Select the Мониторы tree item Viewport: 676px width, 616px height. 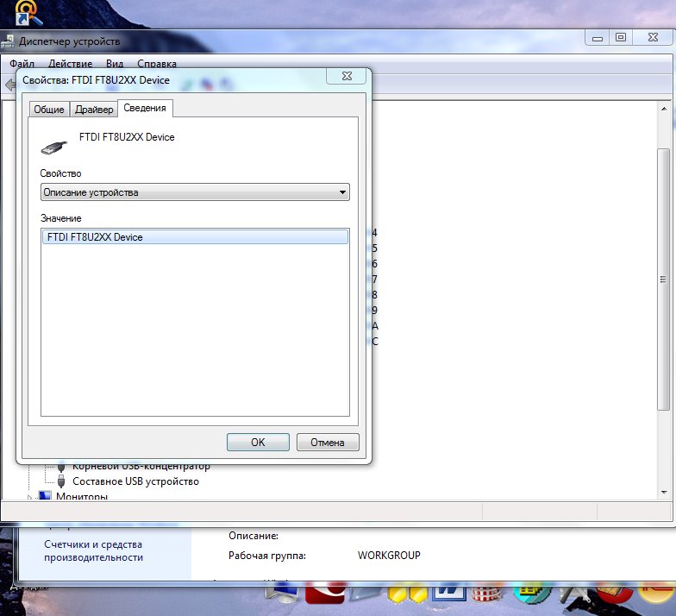pyautogui.click(x=81, y=496)
